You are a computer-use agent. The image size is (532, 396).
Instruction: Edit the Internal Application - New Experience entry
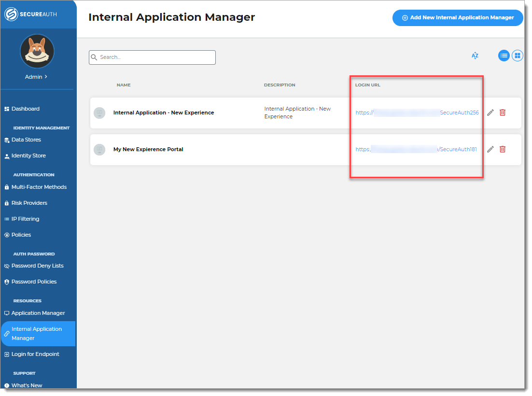pos(490,113)
